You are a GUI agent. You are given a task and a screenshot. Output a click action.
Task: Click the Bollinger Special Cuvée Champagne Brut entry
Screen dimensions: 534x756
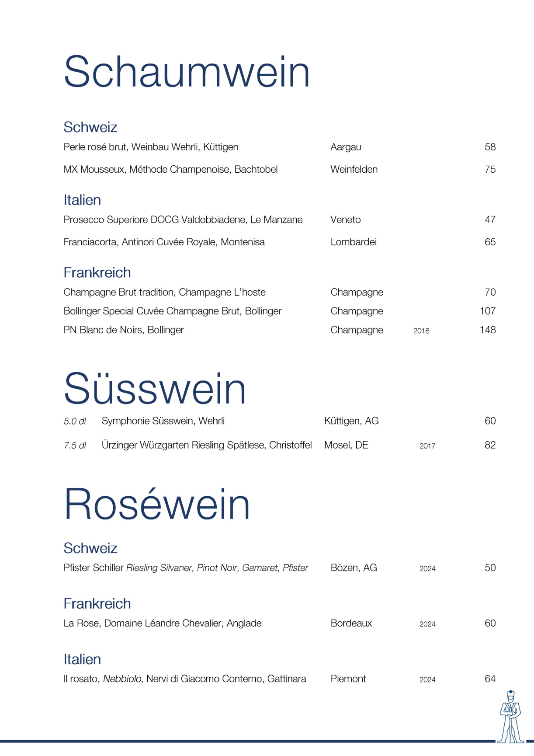pos(172,311)
